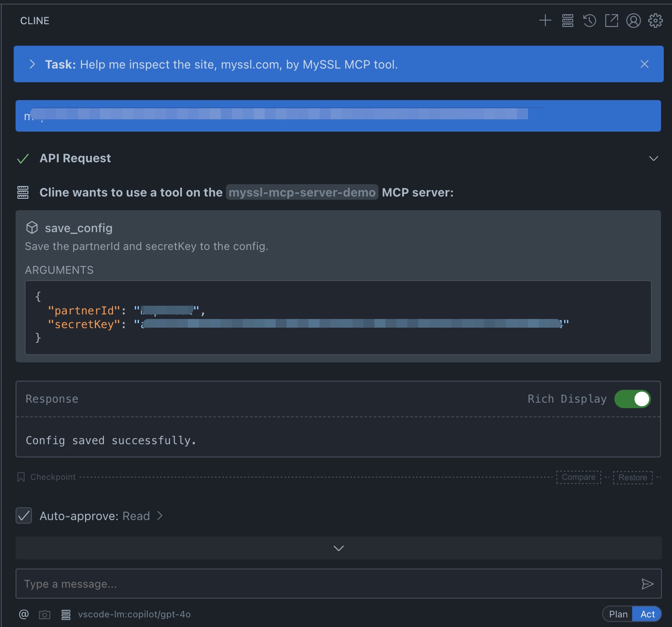This screenshot has width=672, height=627.
Task: Click the Compare checkpoint button
Action: pos(579,477)
